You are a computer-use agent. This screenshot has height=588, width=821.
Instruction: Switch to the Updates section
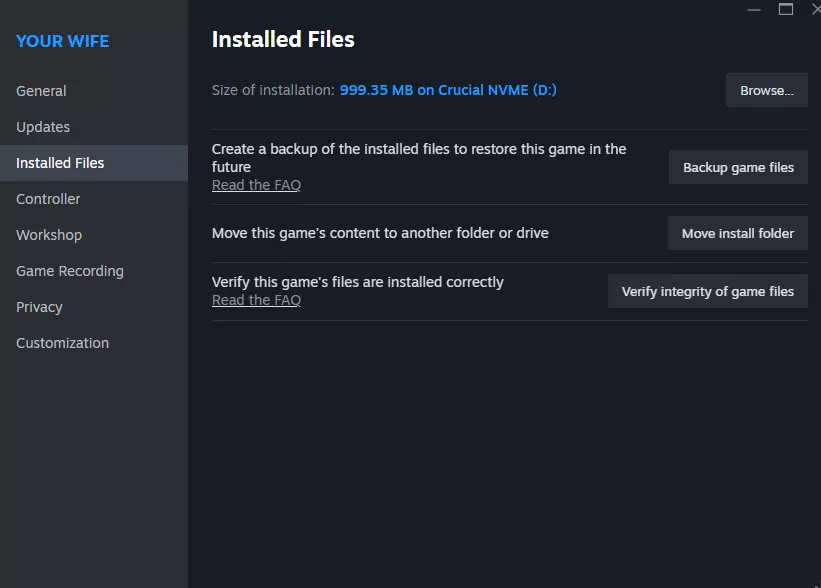coord(43,127)
